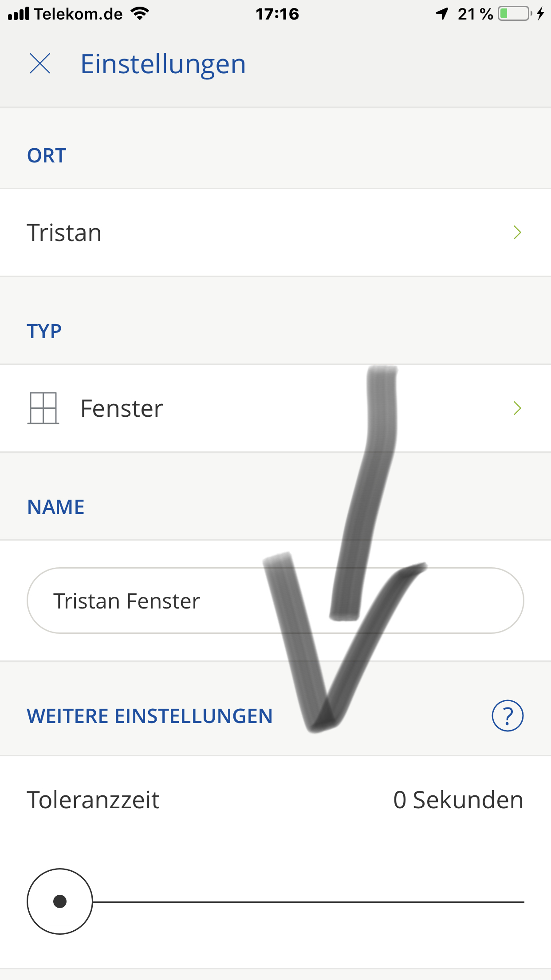The image size is (551, 980).
Task: Tap the 0 Sekunden value
Action: tap(458, 800)
